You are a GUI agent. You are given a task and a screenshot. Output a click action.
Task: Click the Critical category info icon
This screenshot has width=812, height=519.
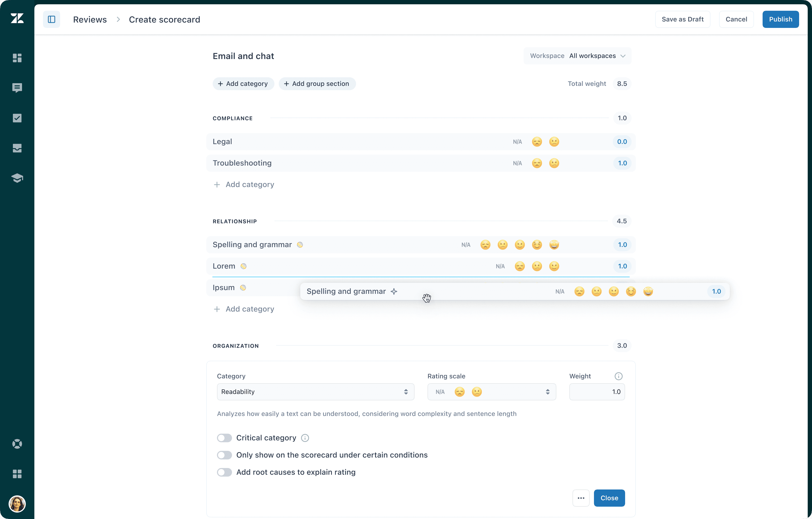(x=305, y=438)
